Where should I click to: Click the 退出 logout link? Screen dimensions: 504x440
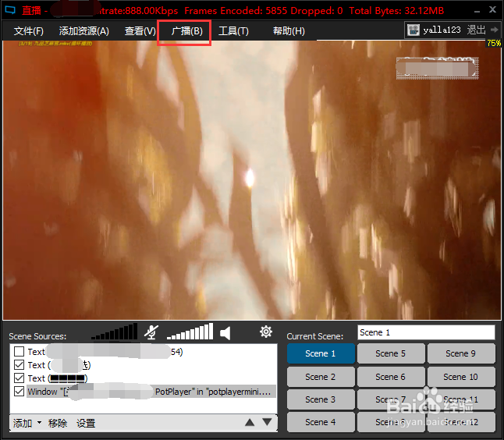pyautogui.click(x=476, y=30)
